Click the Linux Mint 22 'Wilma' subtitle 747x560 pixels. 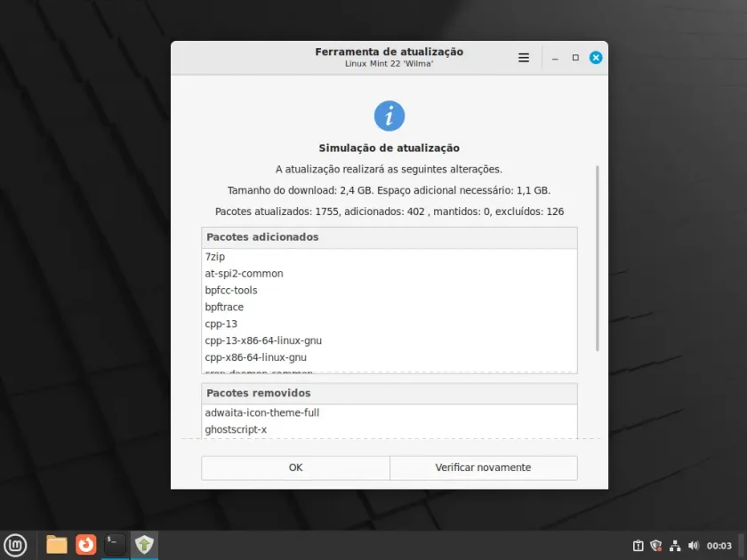pyautogui.click(x=390, y=64)
